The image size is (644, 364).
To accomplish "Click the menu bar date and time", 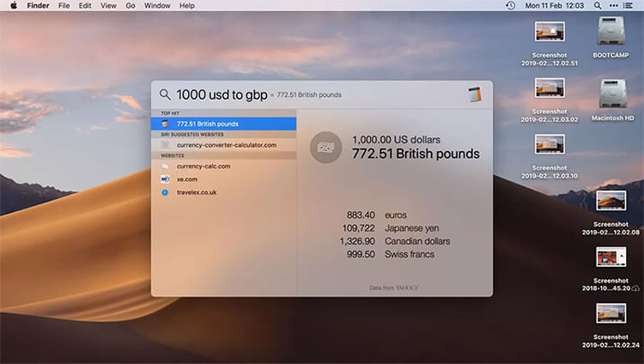I will pyautogui.click(x=554, y=5).
